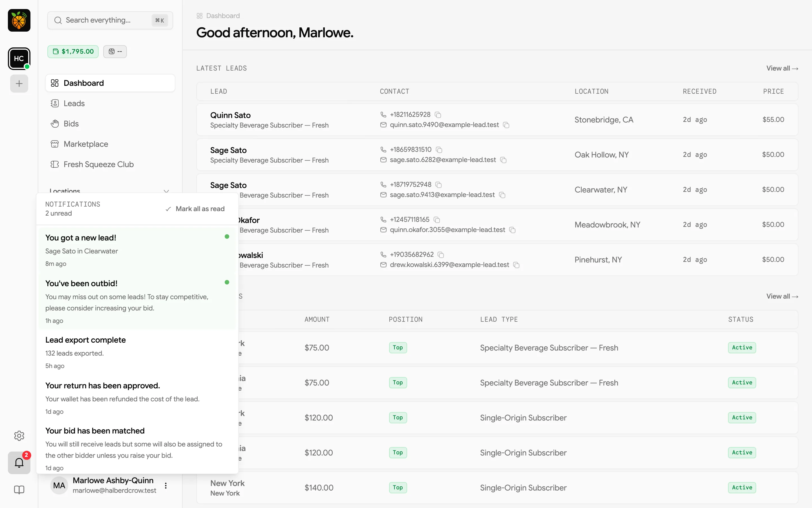
Task: Open the settings gear icon
Action: (x=19, y=436)
